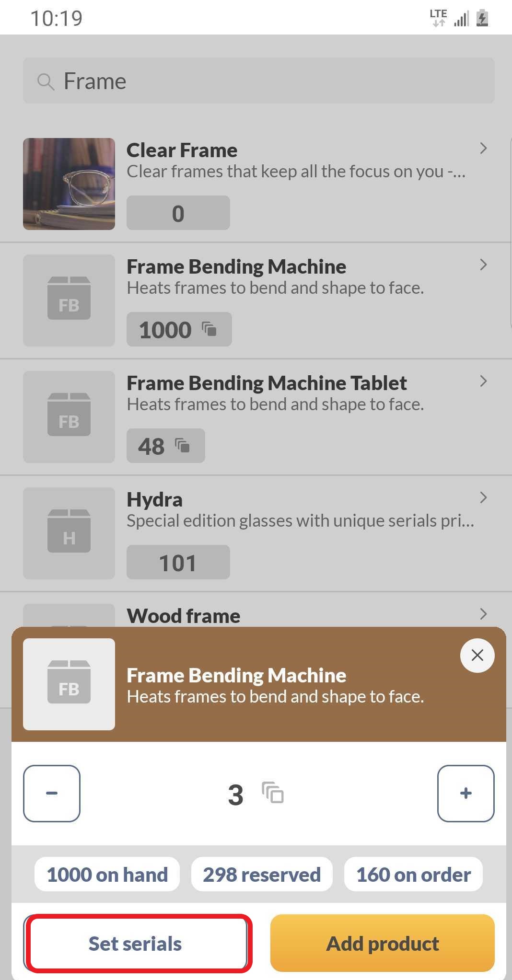This screenshot has width=512, height=980.
Task: Open the Hydra item via its right chevron
Action: pos(484,497)
